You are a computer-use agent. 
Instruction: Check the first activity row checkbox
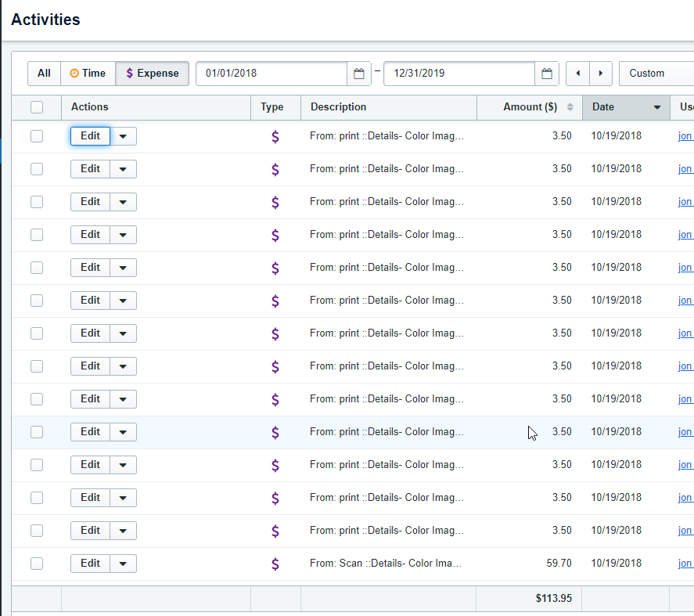click(x=37, y=136)
